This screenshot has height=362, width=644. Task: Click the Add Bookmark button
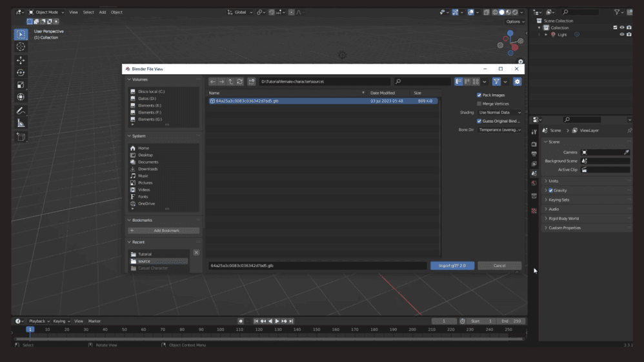pyautogui.click(x=166, y=230)
